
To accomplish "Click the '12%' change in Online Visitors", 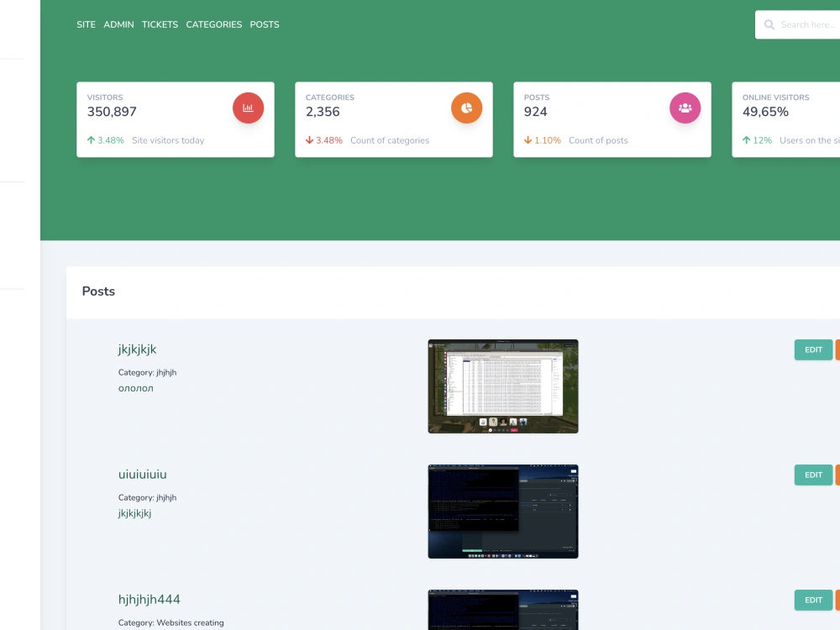I will point(763,140).
